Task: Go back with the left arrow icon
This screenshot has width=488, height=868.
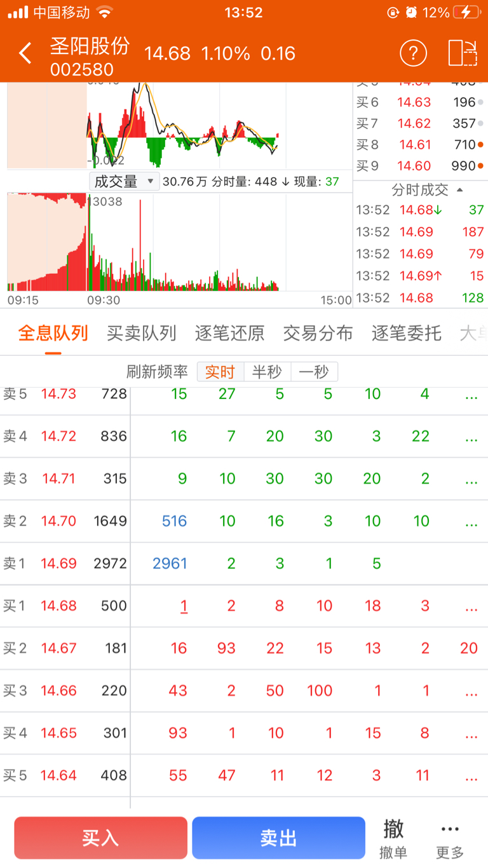Action: [25, 53]
